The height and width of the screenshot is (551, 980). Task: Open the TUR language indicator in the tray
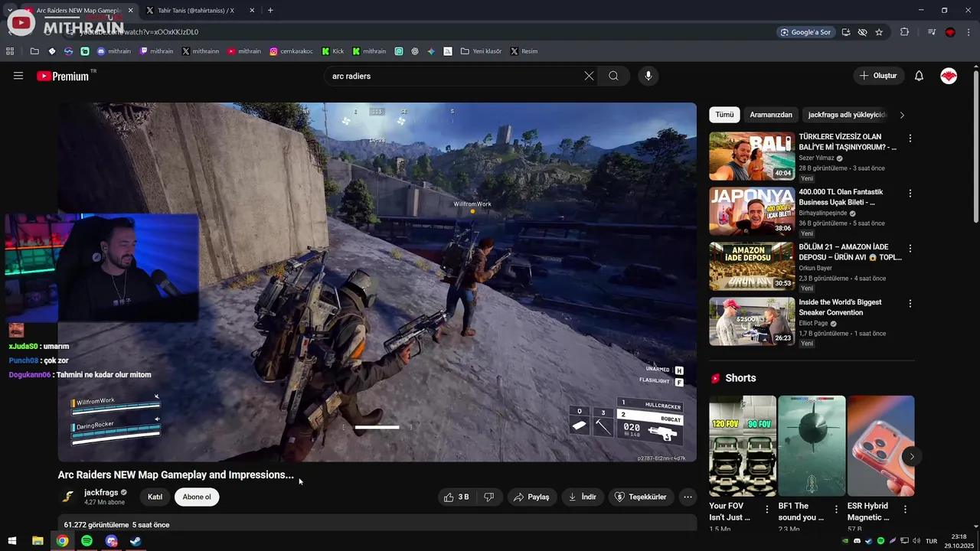click(931, 541)
